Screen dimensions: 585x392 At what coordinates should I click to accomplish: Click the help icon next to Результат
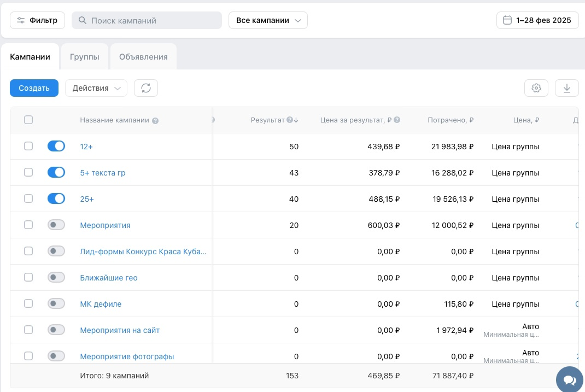click(x=290, y=120)
